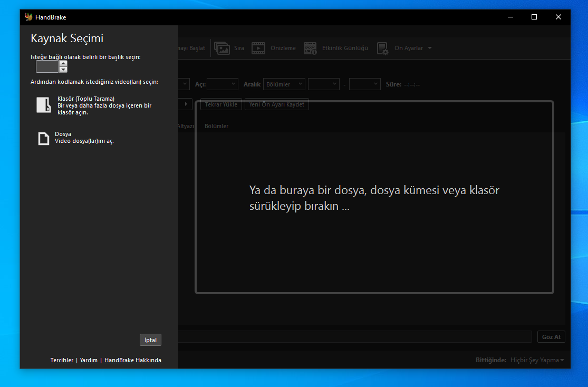Click the Aralık label
Screen dimensions: 588x387
point(252,84)
